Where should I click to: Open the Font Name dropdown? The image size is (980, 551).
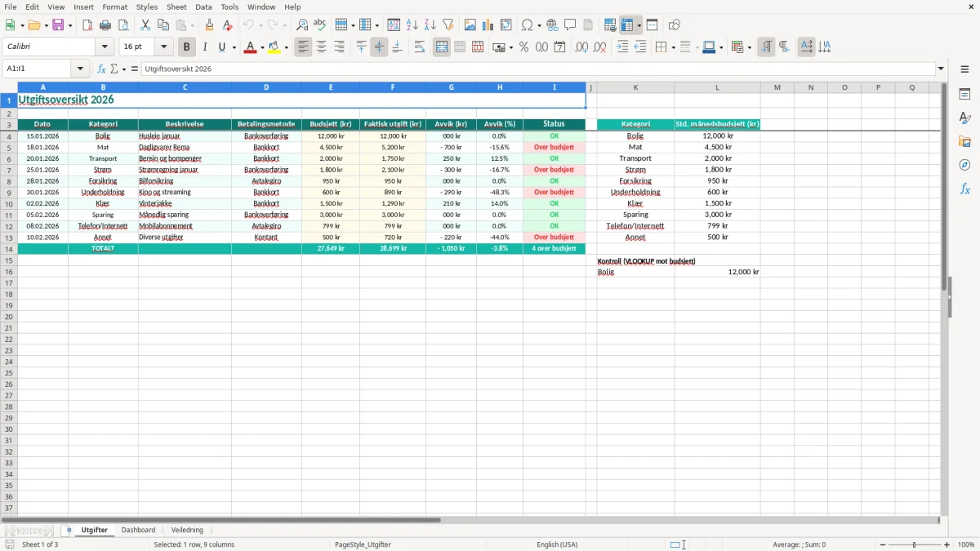[x=105, y=47]
